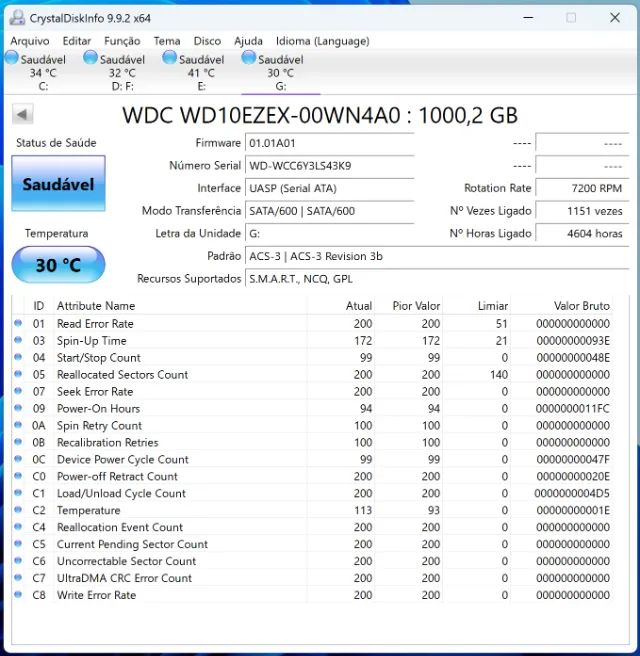Select threshold value 140 in Reallocated Sectors row
The width and height of the screenshot is (640, 656).
(x=499, y=374)
